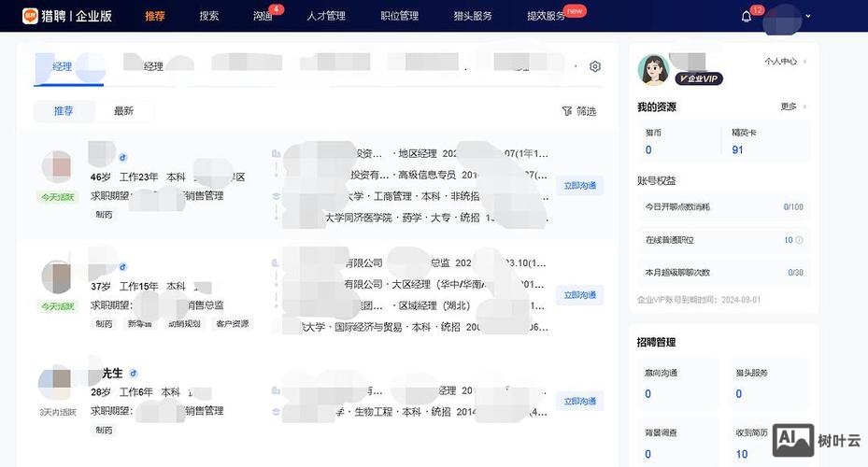868x467 pixels.
Task: Click the 猎币 balance value 0
Action: click(x=648, y=150)
